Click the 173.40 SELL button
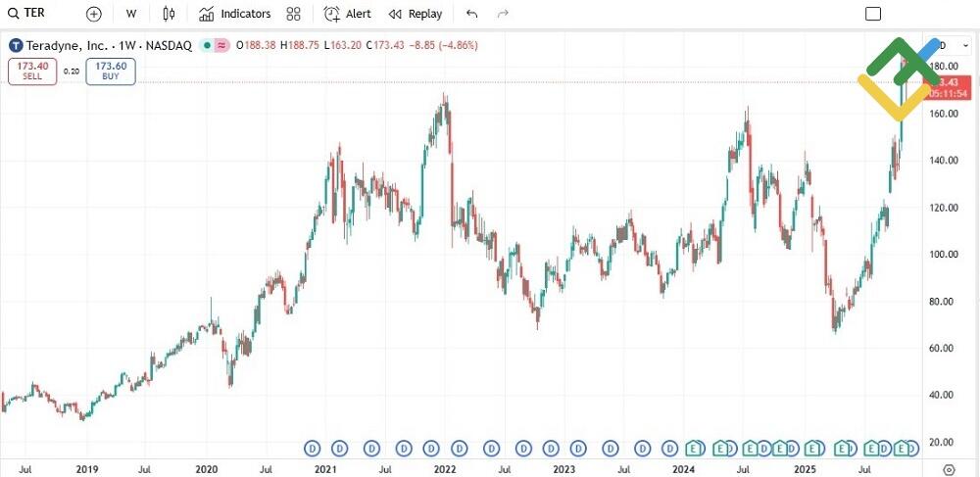This screenshot has height=477, width=980. click(x=32, y=71)
